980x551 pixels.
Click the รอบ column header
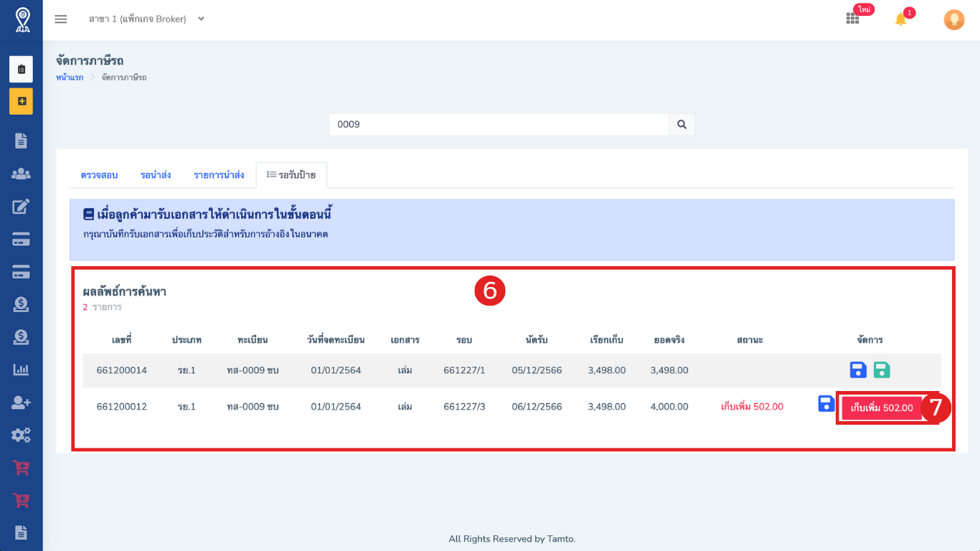464,340
